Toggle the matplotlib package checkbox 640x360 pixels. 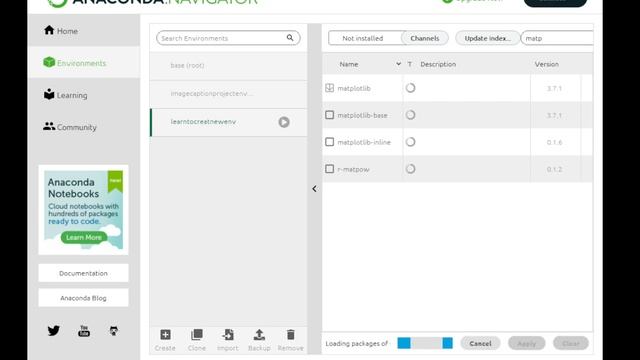[x=329, y=88]
